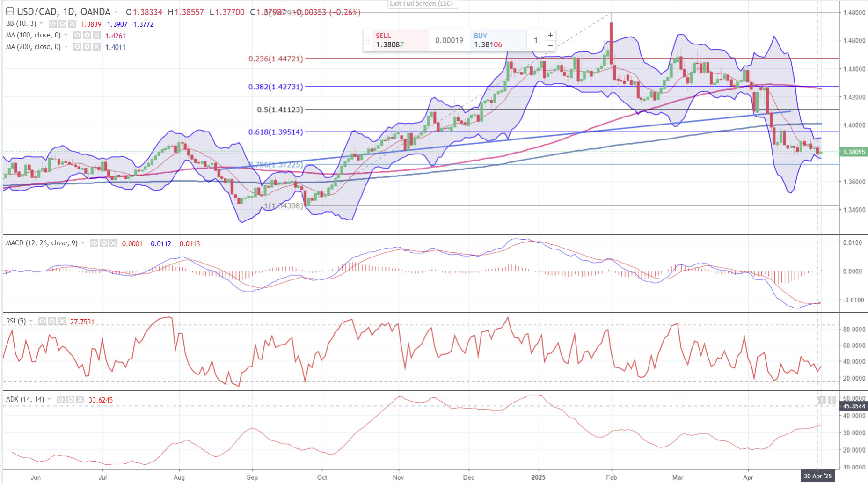
Task: Remove the MA (100, close, 0) indicator
Action: tap(96, 36)
